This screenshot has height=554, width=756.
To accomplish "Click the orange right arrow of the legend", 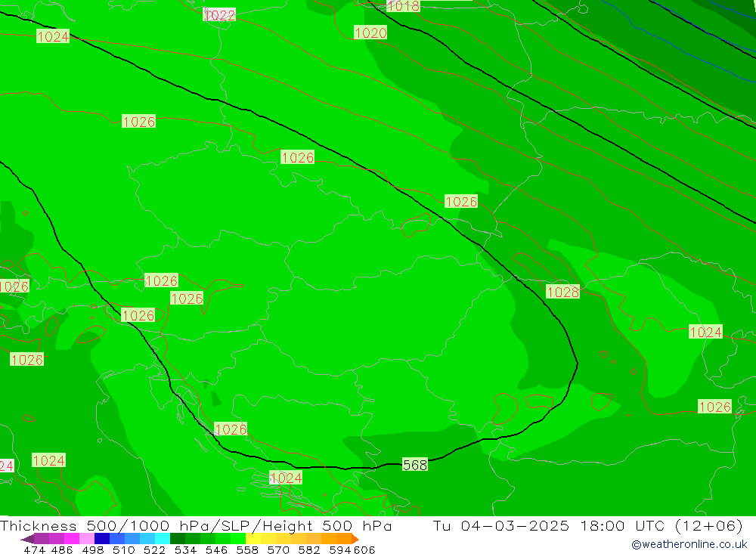I will coord(355,539).
